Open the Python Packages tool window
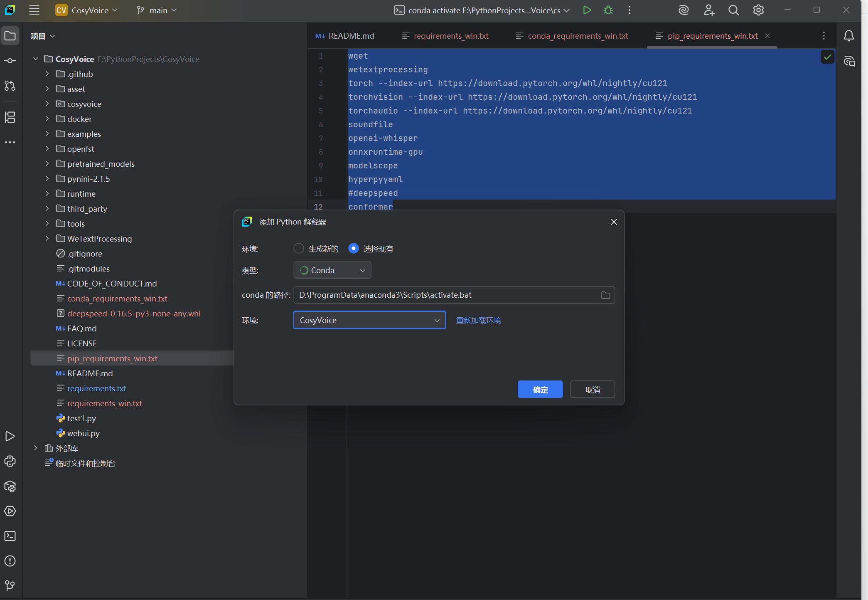 pos(10,486)
